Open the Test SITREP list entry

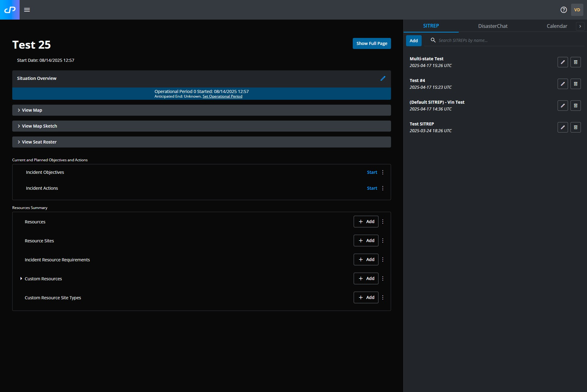pos(422,124)
